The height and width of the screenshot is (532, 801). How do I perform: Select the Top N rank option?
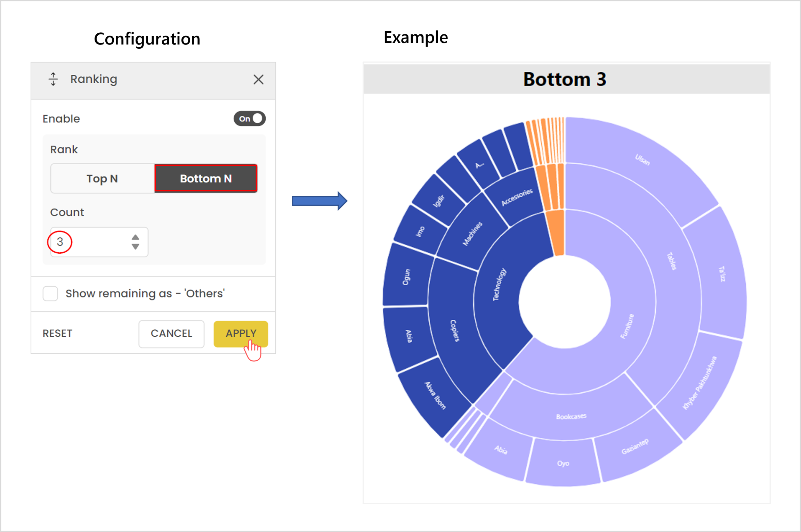click(102, 179)
